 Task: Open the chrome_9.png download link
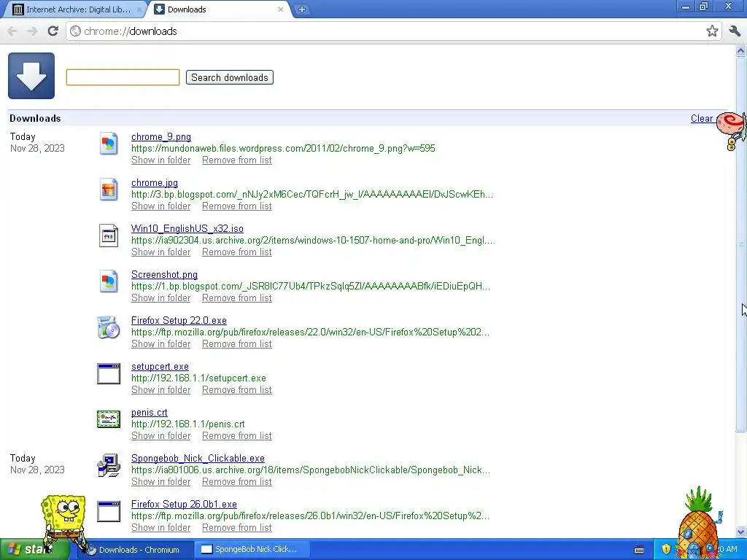(161, 136)
